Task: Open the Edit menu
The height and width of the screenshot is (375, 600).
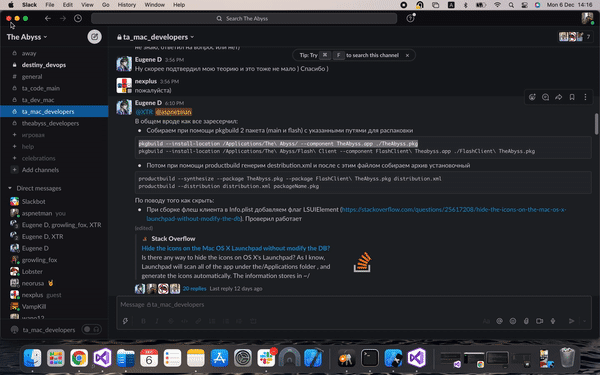Action: pyautogui.click(x=68, y=5)
